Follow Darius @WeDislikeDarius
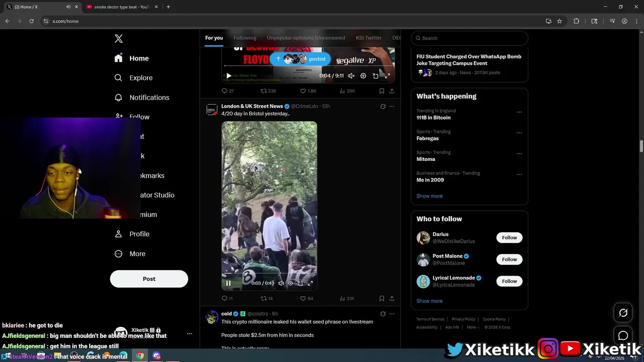The image size is (644, 362). coord(509,238)
